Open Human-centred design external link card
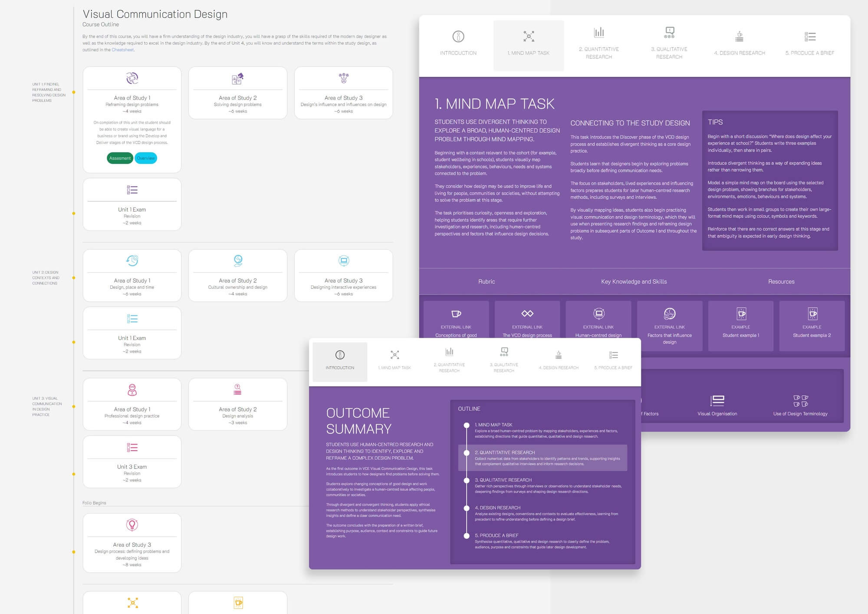This screenshot has width=868, height=614. [x=598, y=320]
